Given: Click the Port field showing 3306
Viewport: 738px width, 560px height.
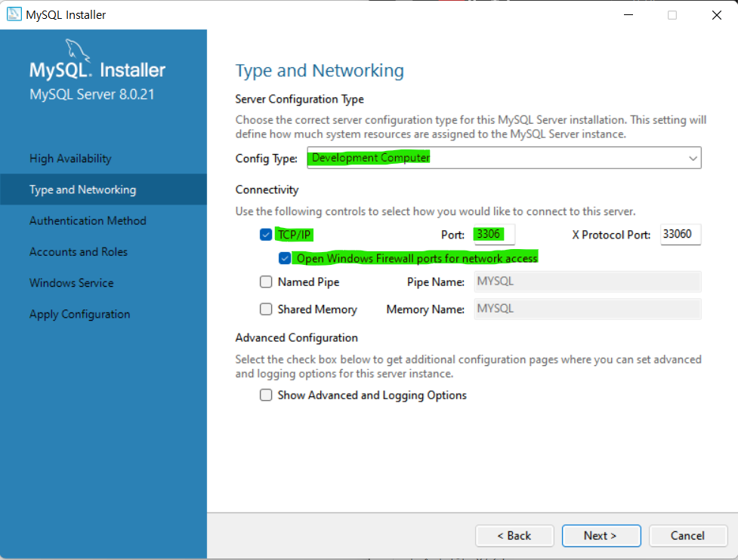Looking at the screenshot, I should tap(494, 234).
